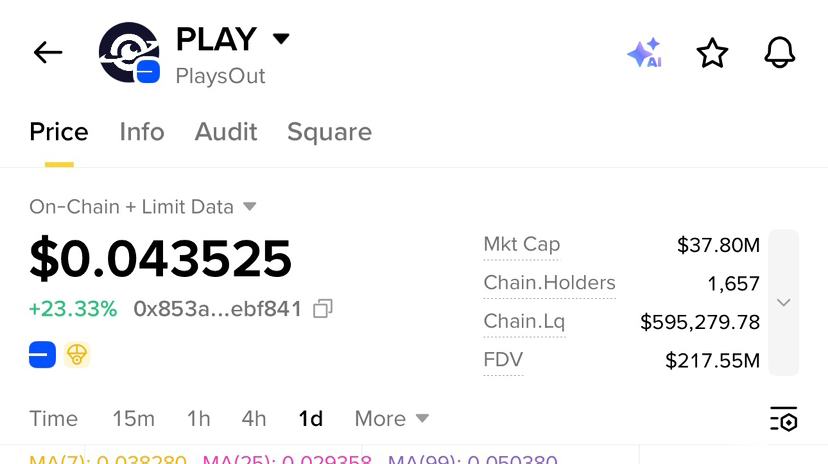Viewport: 828px width, 464px height.
Task: Click the PlaysOut token logo
Action: pos(129,53)
